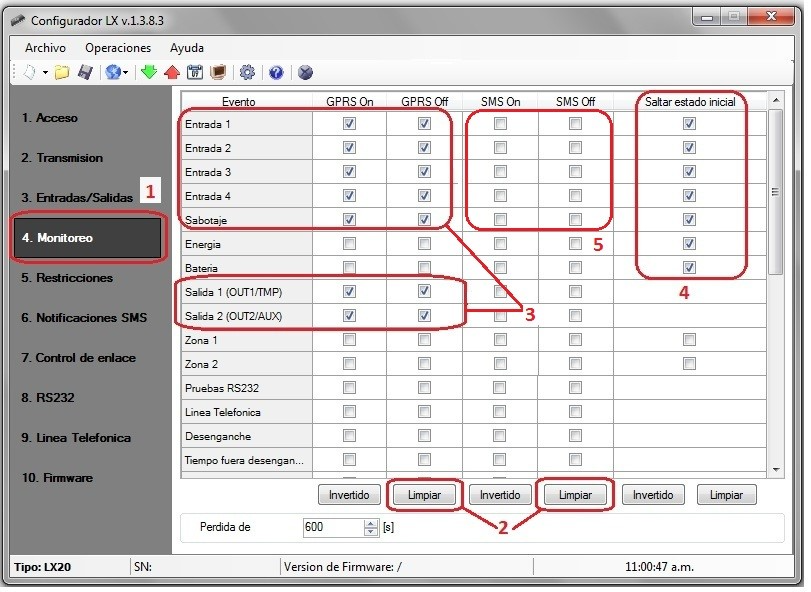Click the new file icon in toolbar
The width and height of the screenshot is (811, 592).
pyautogui.click(x=29, y=73)
